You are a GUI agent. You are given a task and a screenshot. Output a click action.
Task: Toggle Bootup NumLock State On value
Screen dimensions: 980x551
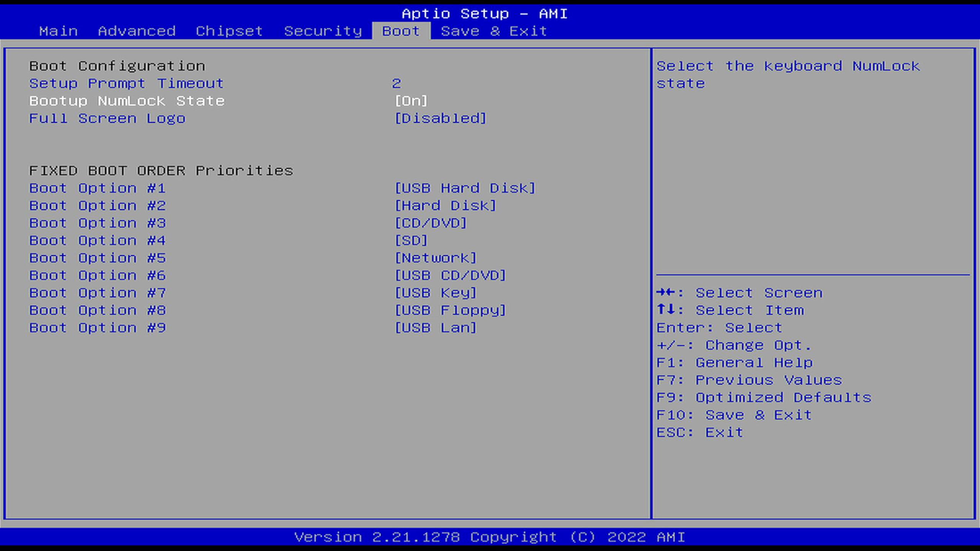(x=411, y=101)
